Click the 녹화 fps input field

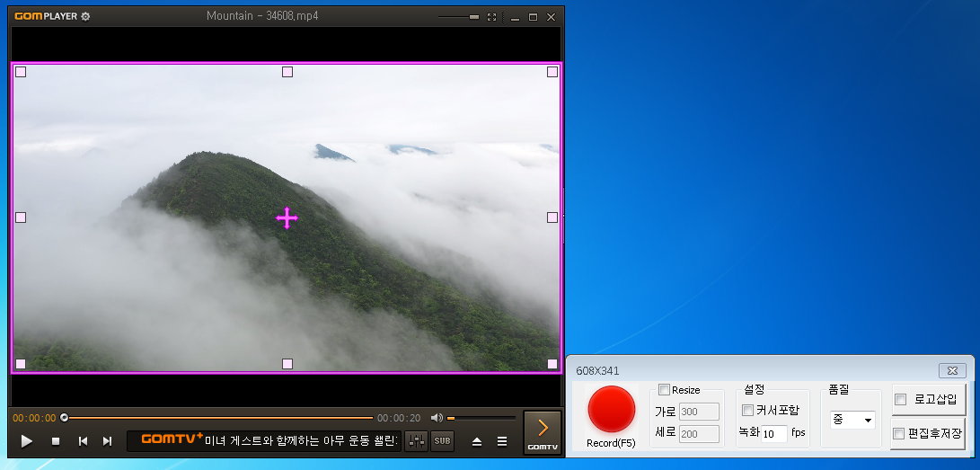coord(774,434)
